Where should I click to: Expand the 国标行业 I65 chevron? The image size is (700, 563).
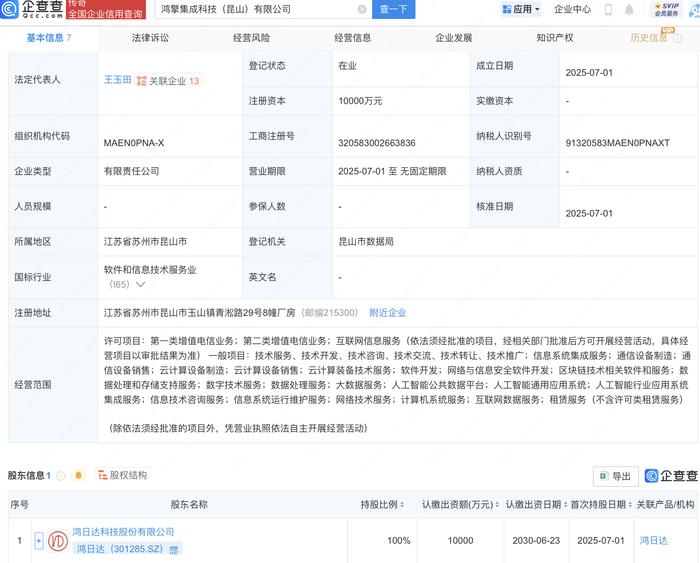pyautogui.click(x=140, y=284)
